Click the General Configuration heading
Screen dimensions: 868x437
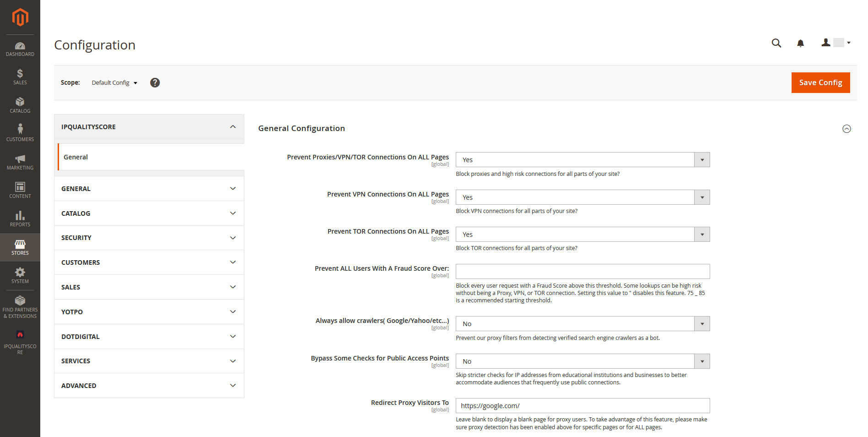(302, 128)
